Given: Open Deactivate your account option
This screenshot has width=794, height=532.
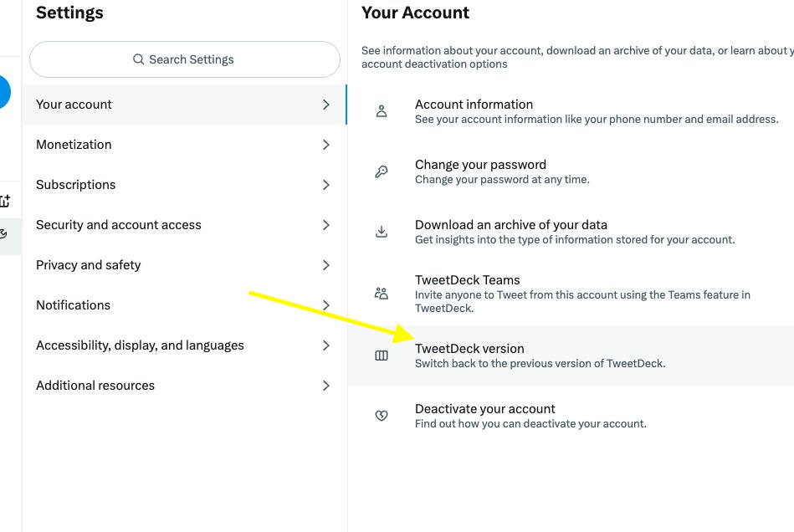Looking at the screenshot, I should 485,409.
